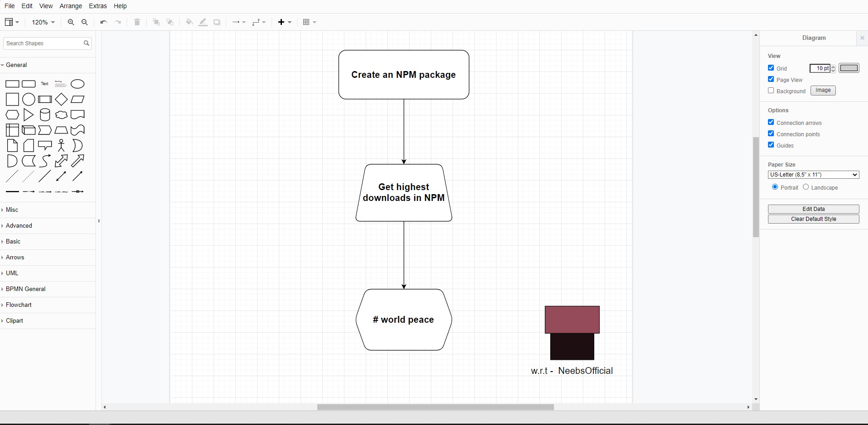Open the Paper Size US-Letter dropdown
The image size is (868, 425).
813,175
